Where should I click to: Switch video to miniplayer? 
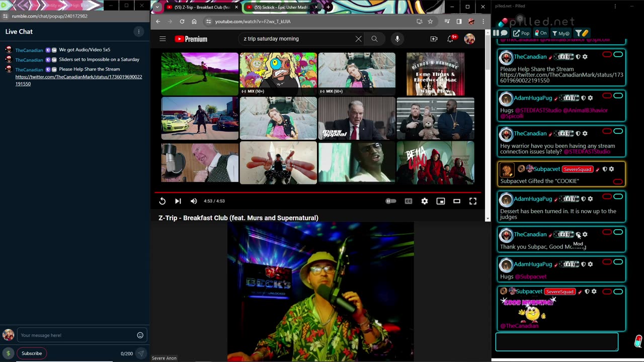[x=441, y=201]
